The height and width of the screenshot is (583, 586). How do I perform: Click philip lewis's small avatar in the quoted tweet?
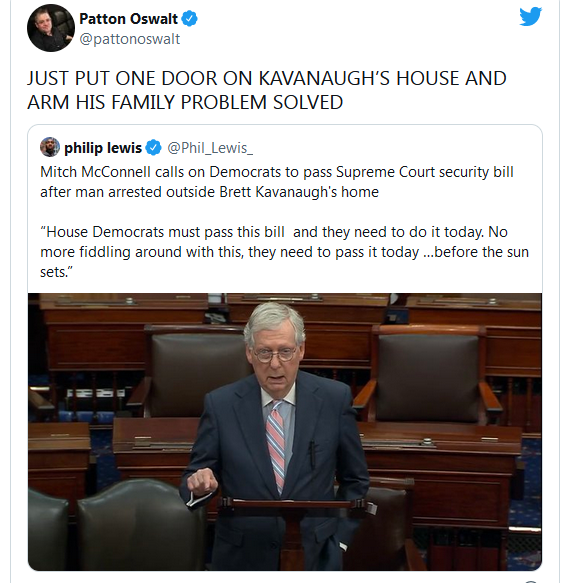(50, 147)
